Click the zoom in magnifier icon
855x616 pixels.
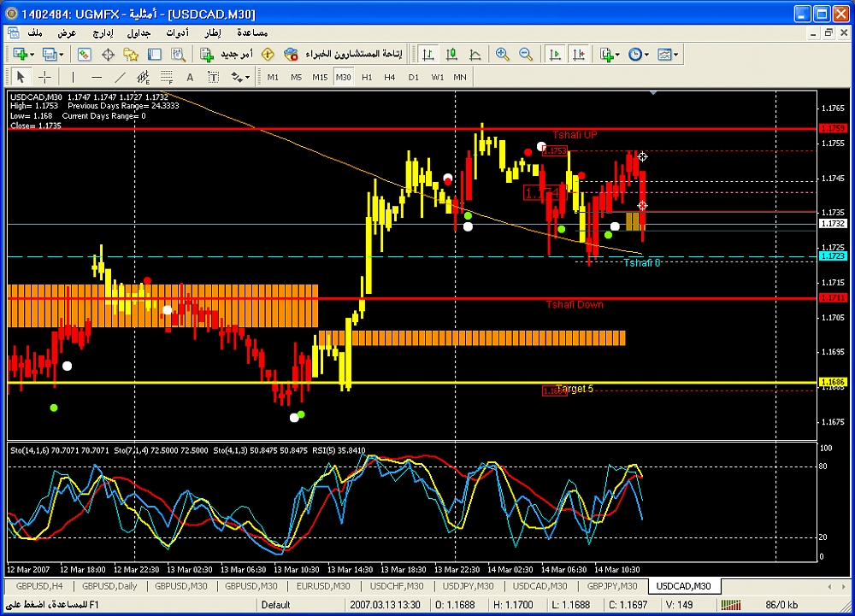[503, 55]
